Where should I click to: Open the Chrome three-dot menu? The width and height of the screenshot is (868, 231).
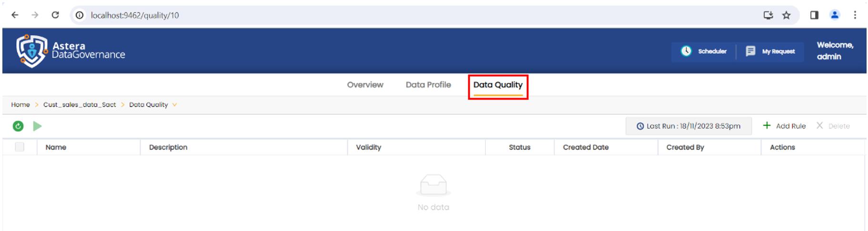pyautogui.click(x=855, y=15)
